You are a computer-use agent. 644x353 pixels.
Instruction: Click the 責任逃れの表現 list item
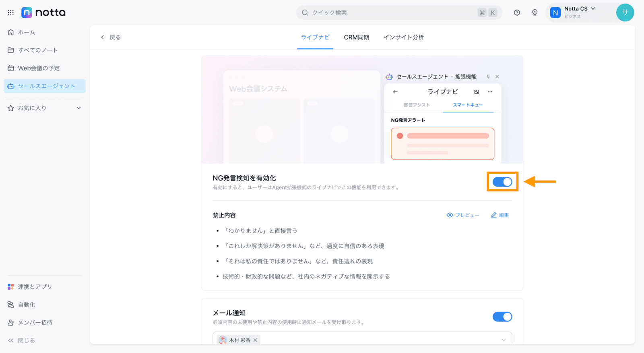click(298, 261)
